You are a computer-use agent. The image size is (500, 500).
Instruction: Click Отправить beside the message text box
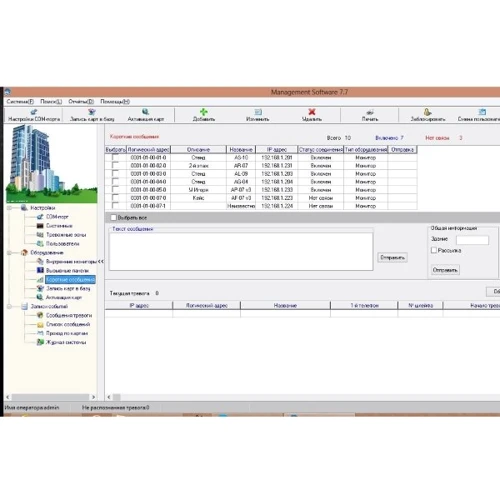coord(393,258)
